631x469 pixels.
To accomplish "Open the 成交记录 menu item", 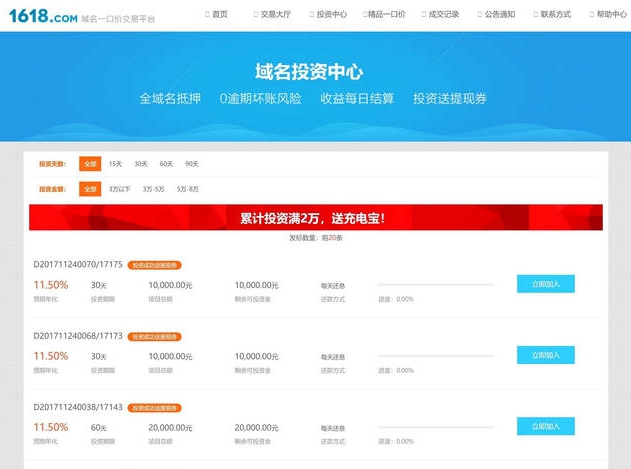I will pyautogui.click(x=440, y=14).
